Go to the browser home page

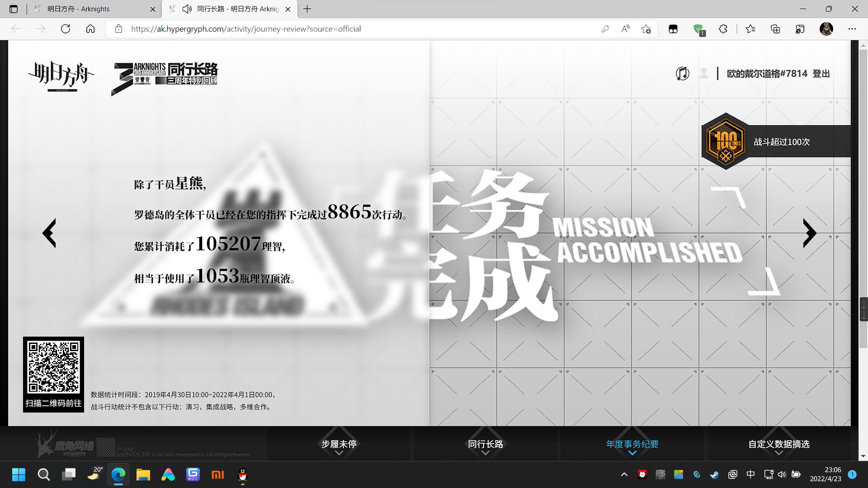(90, 29)
